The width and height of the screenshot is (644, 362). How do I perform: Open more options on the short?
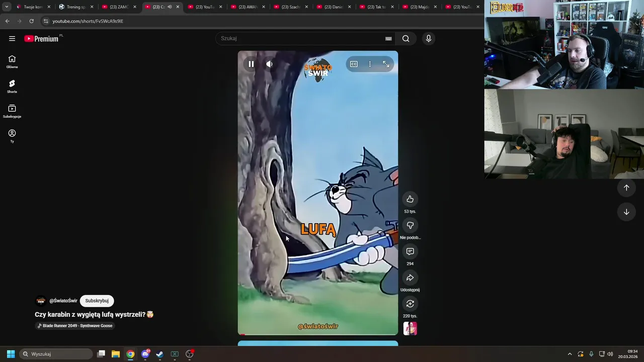click(x=370, y=64)
